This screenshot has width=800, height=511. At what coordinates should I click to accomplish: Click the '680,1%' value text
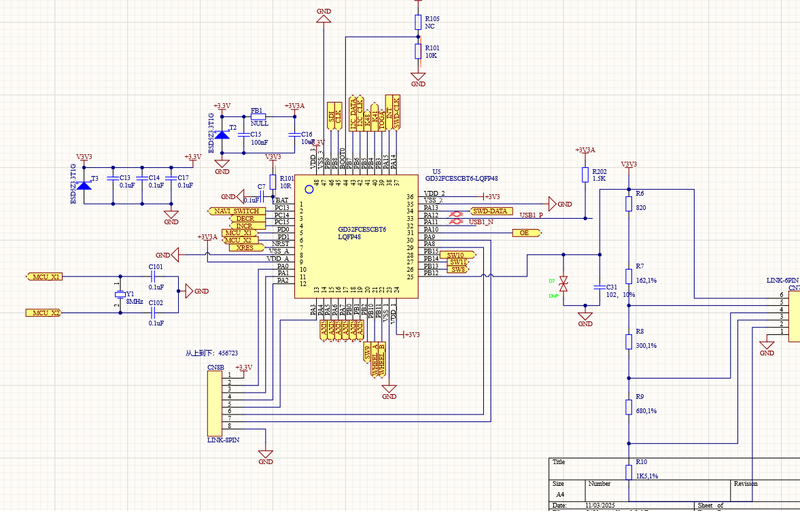[x=646, y=411]
